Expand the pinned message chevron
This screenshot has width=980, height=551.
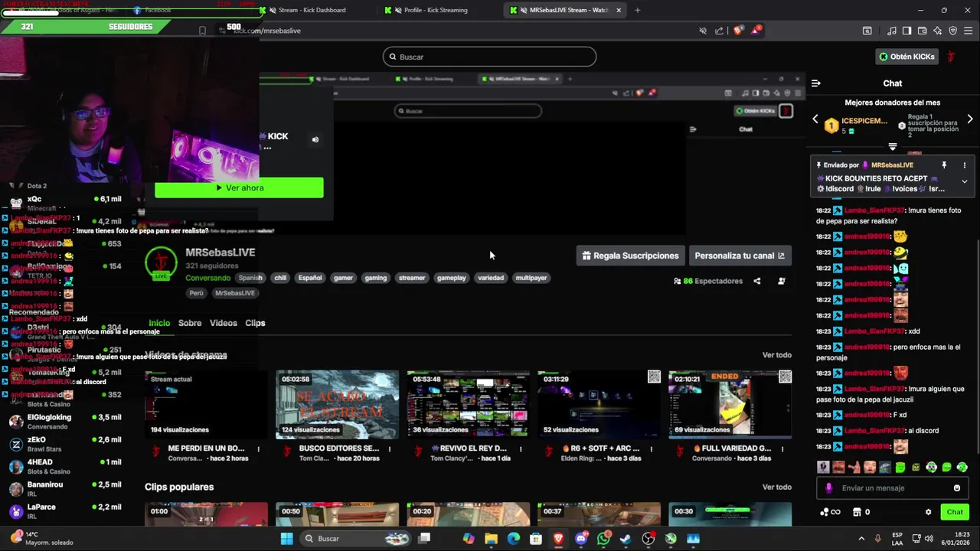tap(965, 181)
